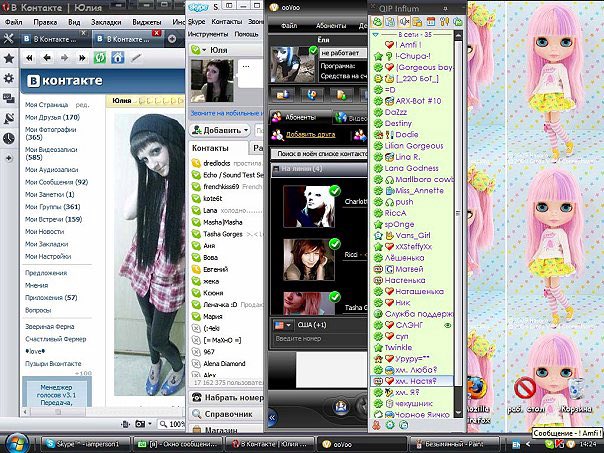The height and width of the screenshot is (453, 604).
Task: Click ooVoo send file toolbar button
Action: 342,95
